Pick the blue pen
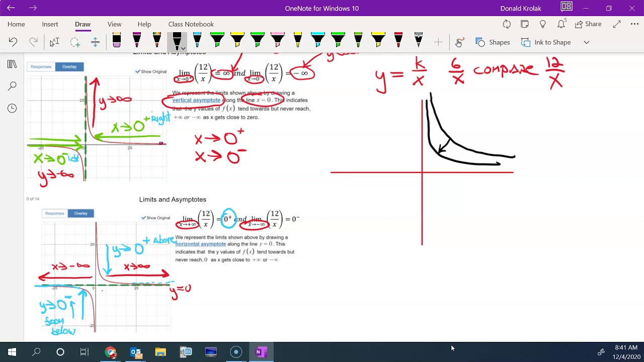Image resolution: width=644 pixels, height=362 pixels. pos(197,40)
